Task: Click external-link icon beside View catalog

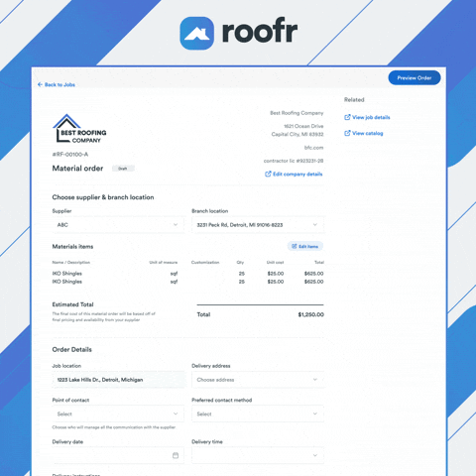Action: point(347,133)
